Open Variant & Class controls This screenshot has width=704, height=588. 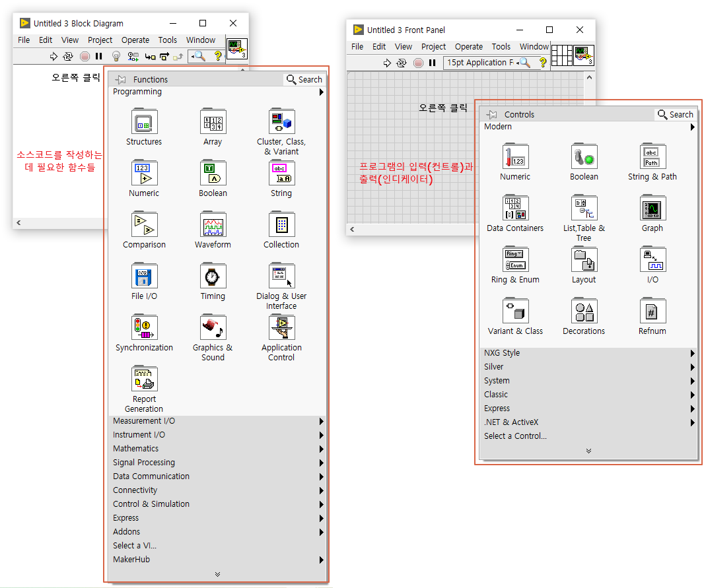[515, 311]
